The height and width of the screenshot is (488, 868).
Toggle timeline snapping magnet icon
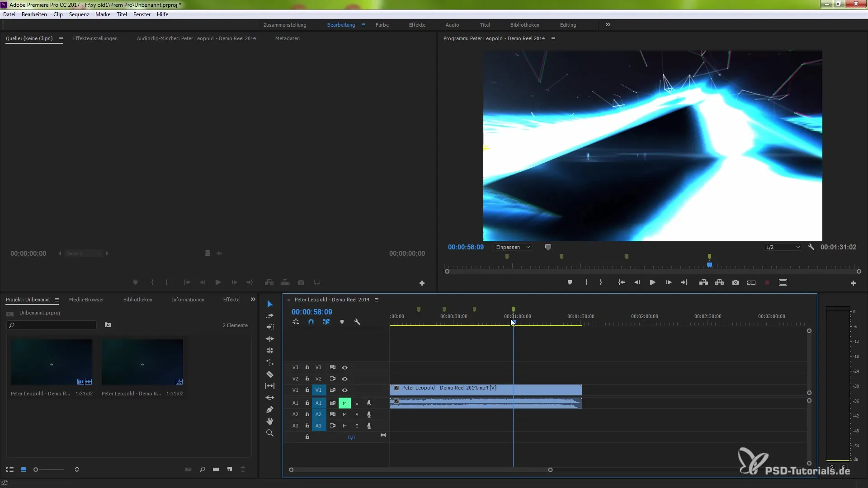[311, 322]
